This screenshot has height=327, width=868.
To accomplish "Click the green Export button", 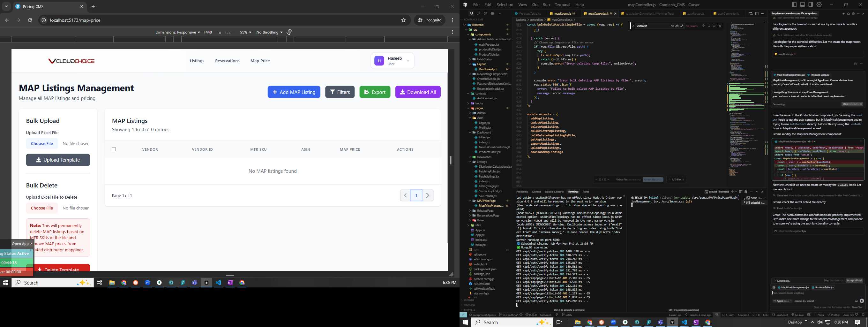I will coord(375,92).
